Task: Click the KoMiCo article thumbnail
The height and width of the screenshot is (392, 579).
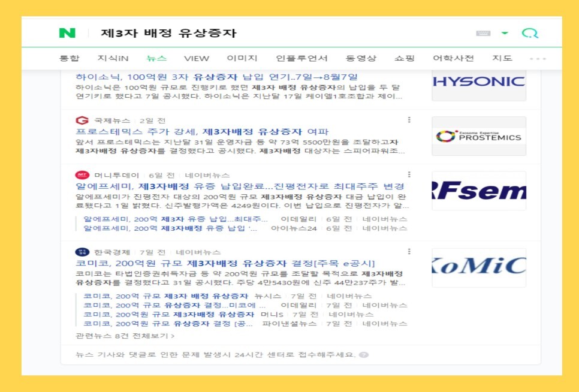Action: [478, 266]
